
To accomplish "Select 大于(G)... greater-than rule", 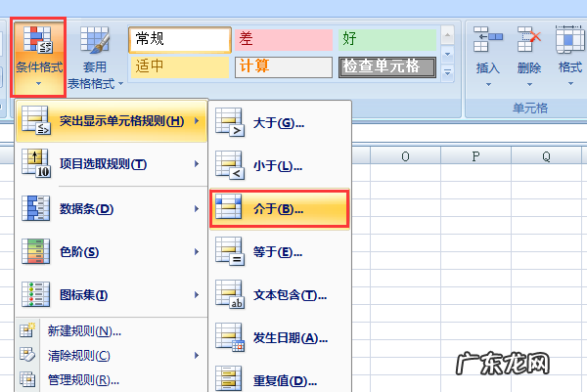I will tap(279, 123).
